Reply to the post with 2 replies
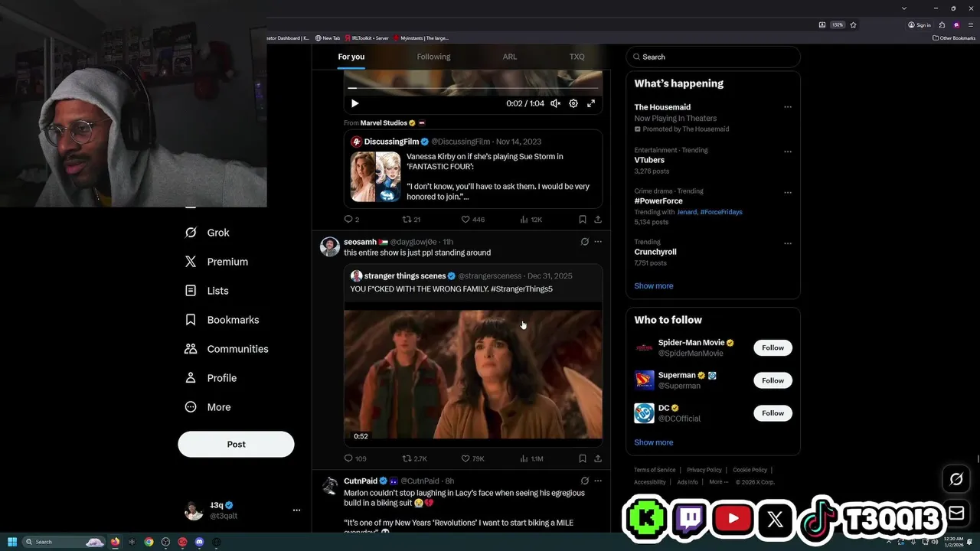Viewport: 980px width, 551px height. (x=351, y=220)
